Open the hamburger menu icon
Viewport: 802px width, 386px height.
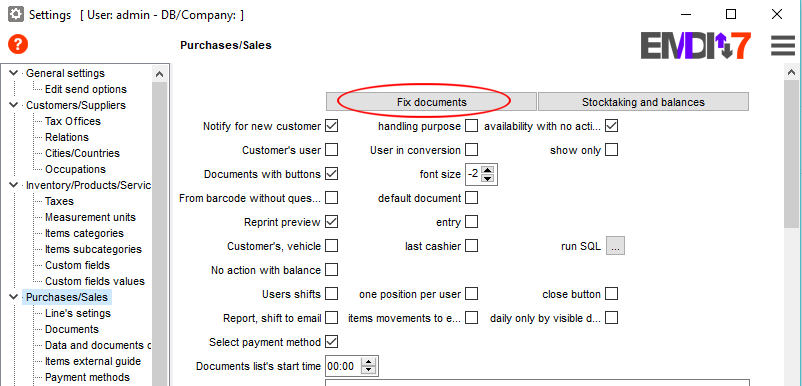tap(783, 46)
